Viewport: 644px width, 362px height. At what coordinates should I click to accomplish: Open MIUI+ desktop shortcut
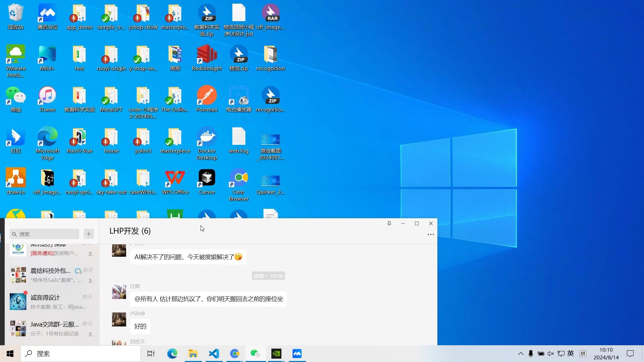47,58
